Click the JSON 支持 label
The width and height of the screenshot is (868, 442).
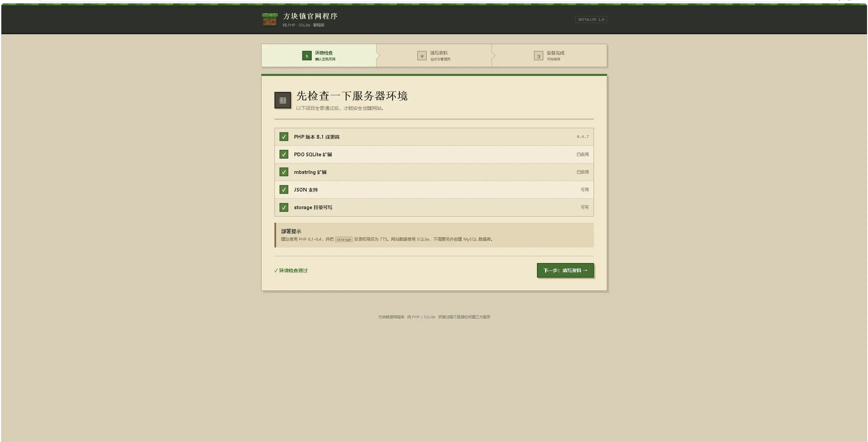pos(306,190)
